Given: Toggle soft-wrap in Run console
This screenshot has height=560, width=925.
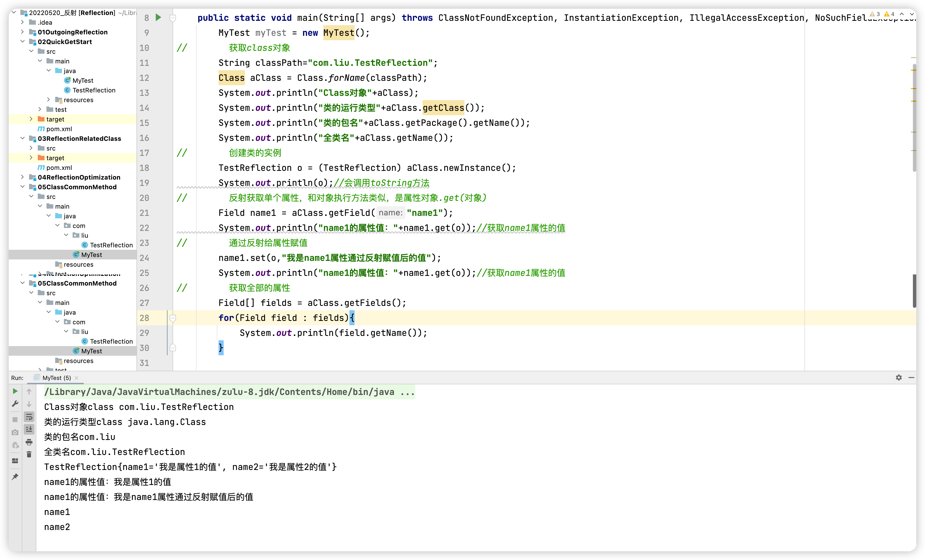Looking at the screenshot, I should tap(29, 417).
